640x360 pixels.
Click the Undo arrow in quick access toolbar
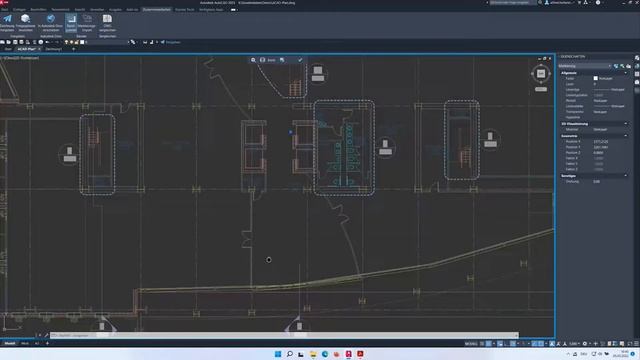click(47, 42)
